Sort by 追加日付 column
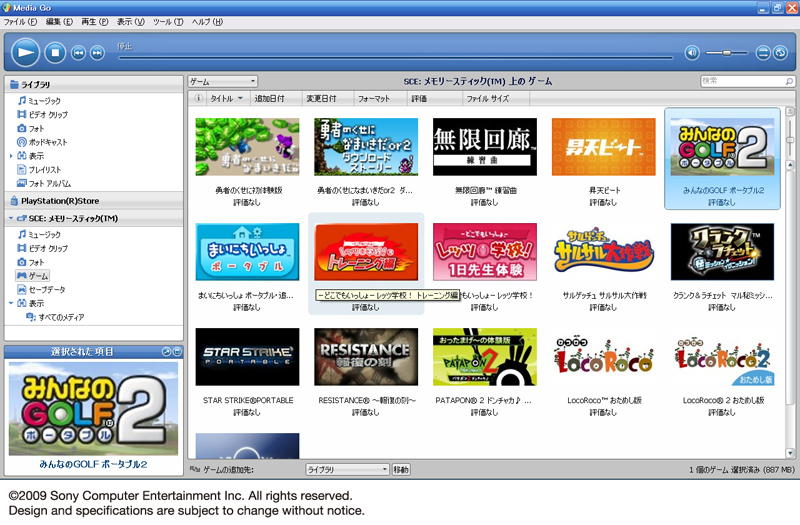 tap(275, 98)
